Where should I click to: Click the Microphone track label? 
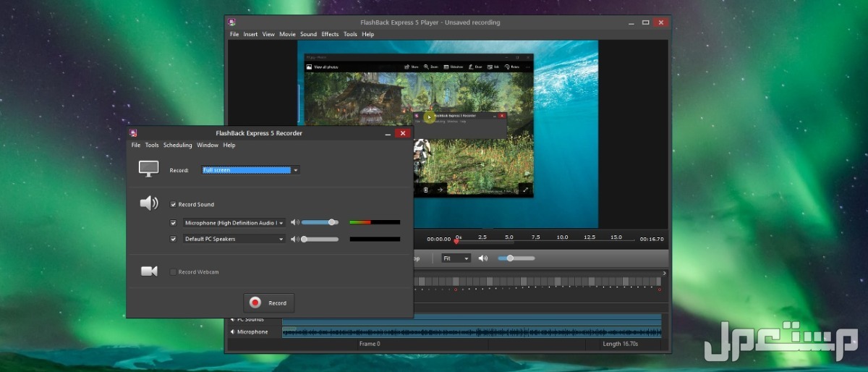[252, 332]
